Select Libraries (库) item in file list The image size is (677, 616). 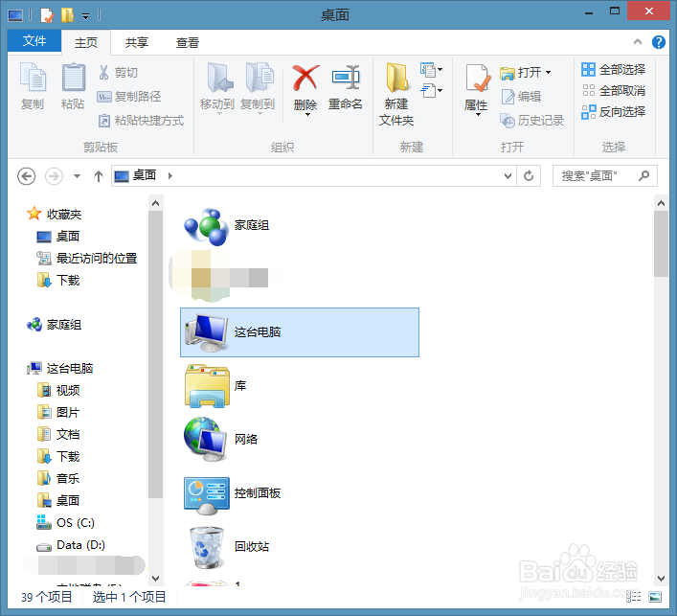pyautogui.click(x=215, y=386)
